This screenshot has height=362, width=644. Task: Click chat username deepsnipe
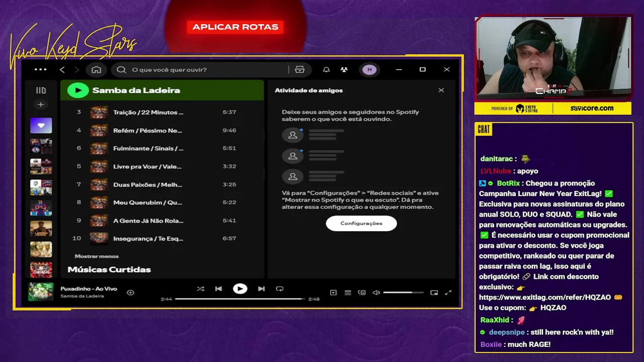tap(507, 332)
